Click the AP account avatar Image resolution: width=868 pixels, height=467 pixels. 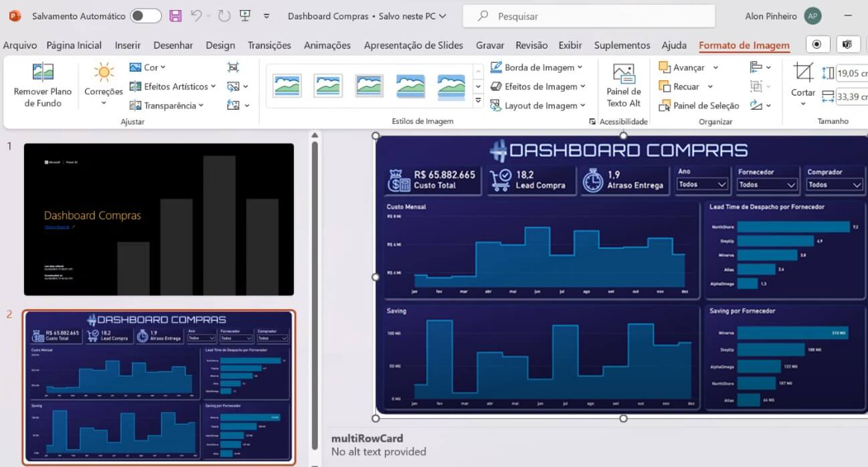tap(812, 16)
